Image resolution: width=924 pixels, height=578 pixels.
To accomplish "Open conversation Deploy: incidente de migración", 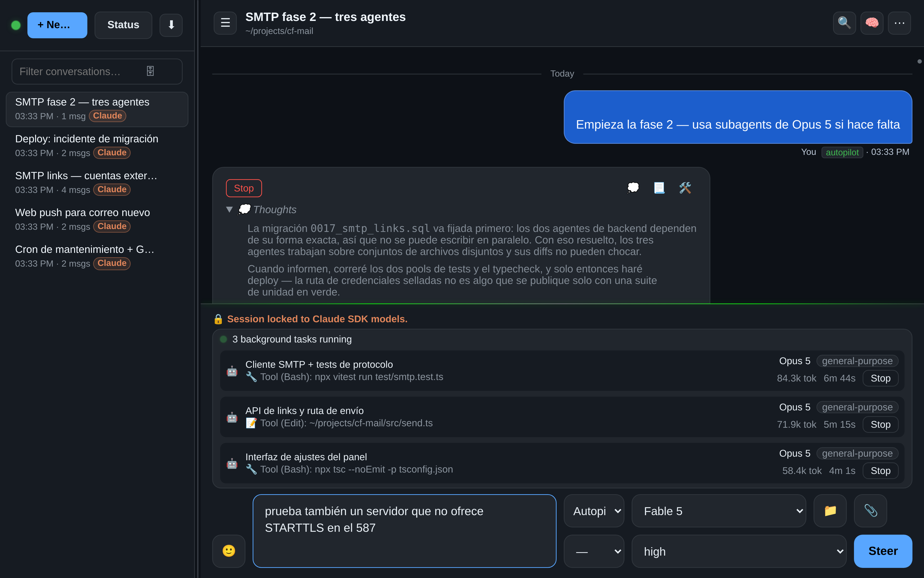I will tap(97, 146).
